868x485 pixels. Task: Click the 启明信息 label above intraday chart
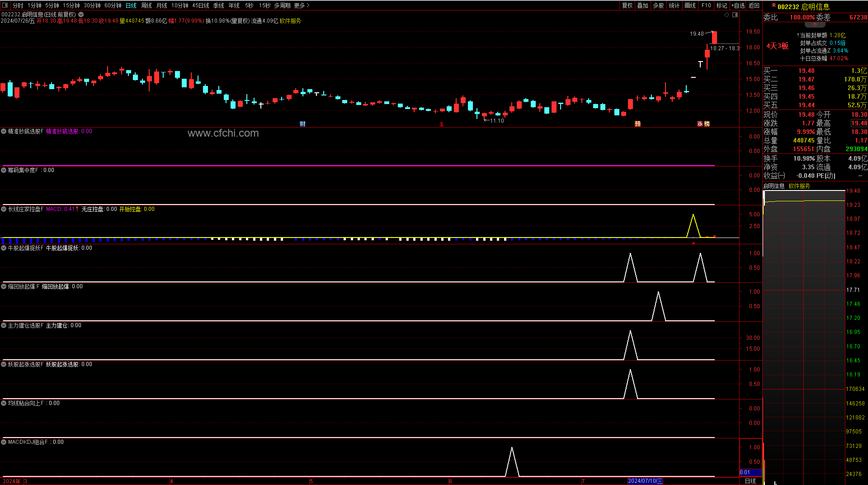(x=774, y=186)
